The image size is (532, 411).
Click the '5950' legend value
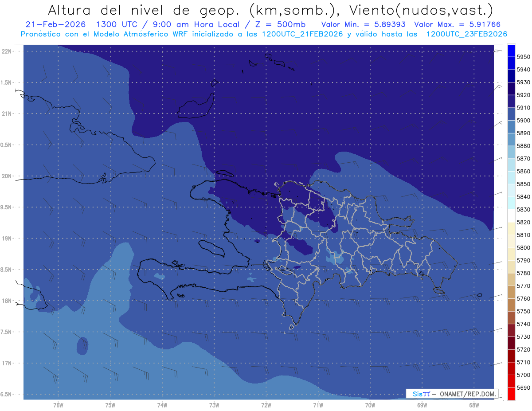coord(524,57)
